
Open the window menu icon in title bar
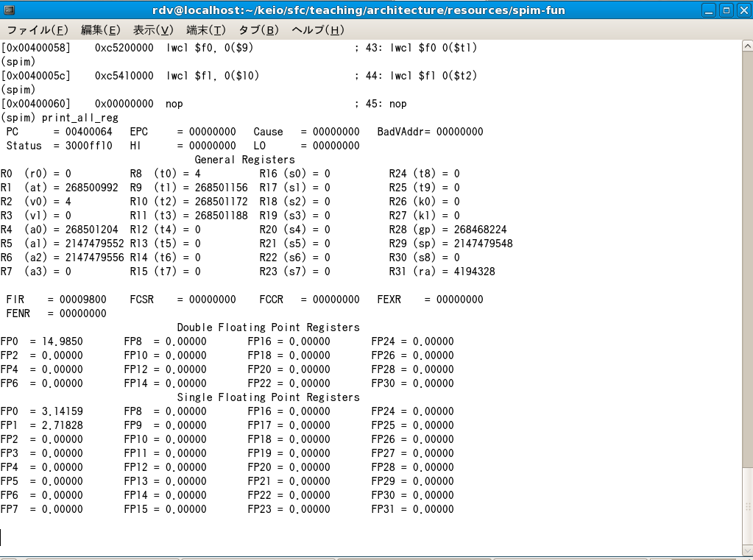tap(10, 10)
